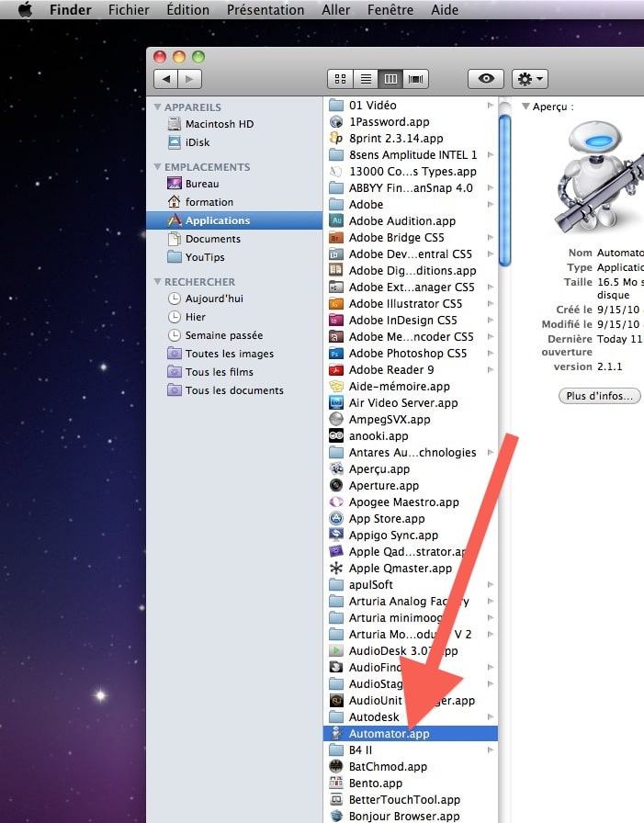Expand the 01 Vidéo folder arrow
The image size is (644, 823).
(x=491, y=106)
